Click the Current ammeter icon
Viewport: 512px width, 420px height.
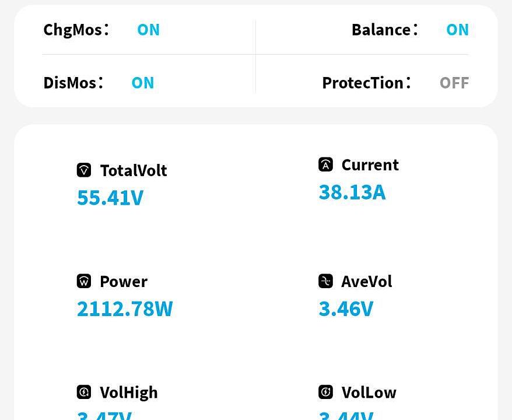coord(325,164)
